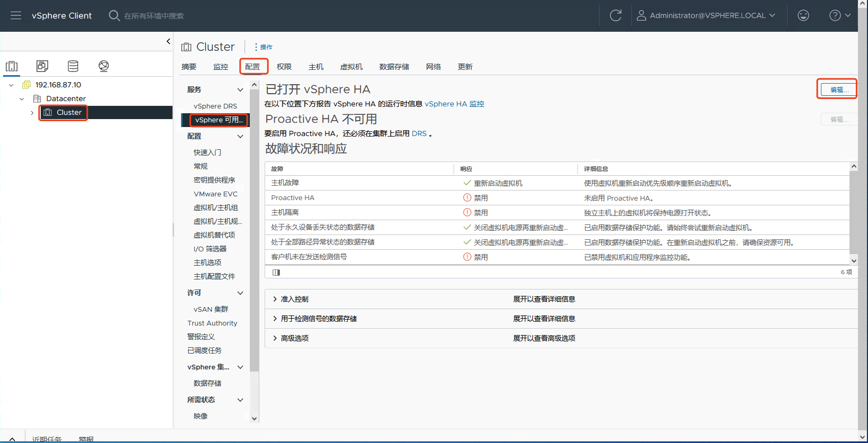The width and height of the screenshot is (868, 443).
Task: Open Administrator@VSPHERE.LOCAL user menu
Action: click(x=706, y=15)
